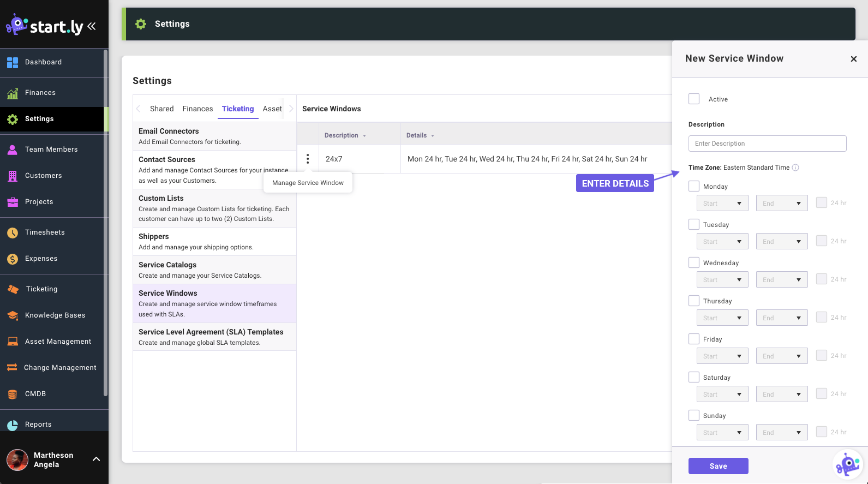The height and width of the screenshot is (484, 868).
Task: Open the chatbot robot icon
Action: (847, 464)
